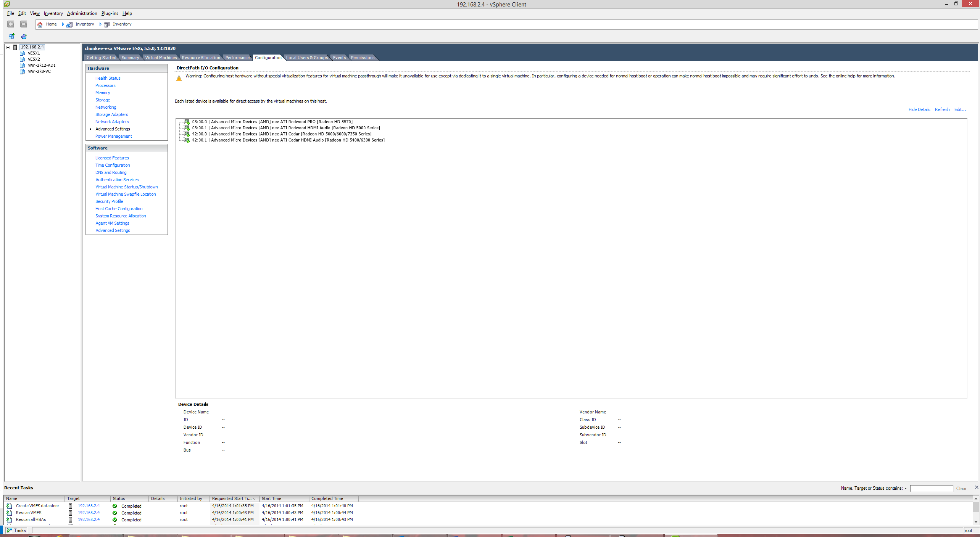Open the filter criteria dropdown arrow
This screenshot has height=537, width=980.
(x=906, y=489)
